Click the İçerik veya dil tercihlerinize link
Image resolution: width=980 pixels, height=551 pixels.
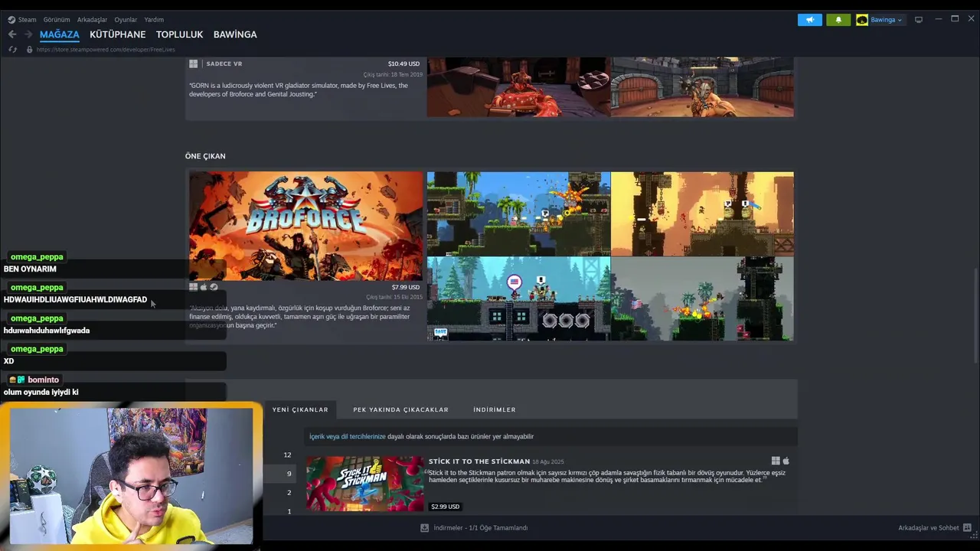tap(347, 436)
